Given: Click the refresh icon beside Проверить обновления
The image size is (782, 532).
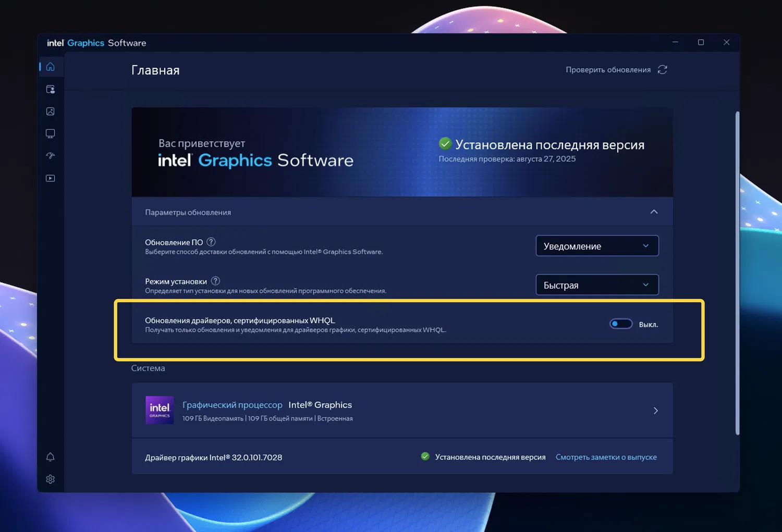Looking at the screenshot, I should click(x=663, y=70).
